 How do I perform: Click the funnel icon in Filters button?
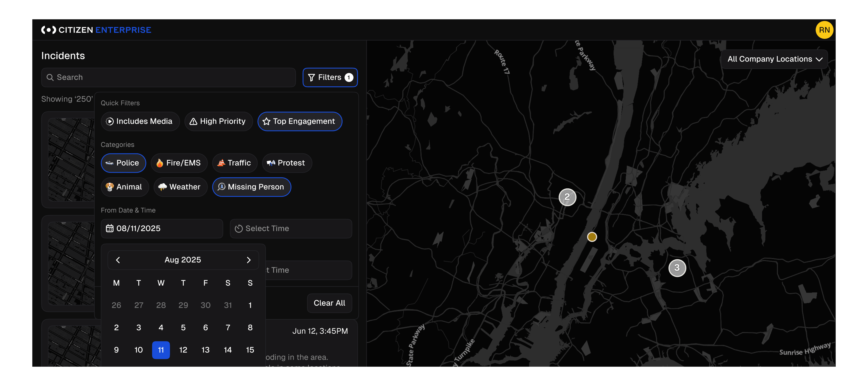(311, 77)
